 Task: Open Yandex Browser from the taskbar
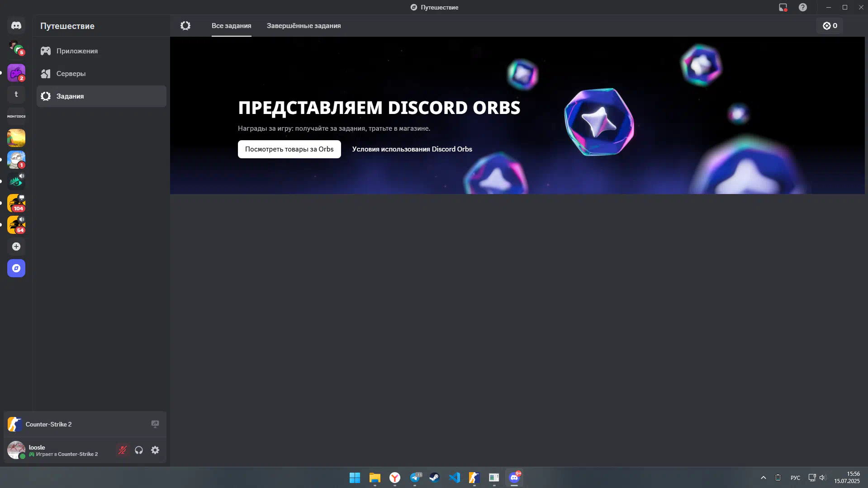click(395, 478)
